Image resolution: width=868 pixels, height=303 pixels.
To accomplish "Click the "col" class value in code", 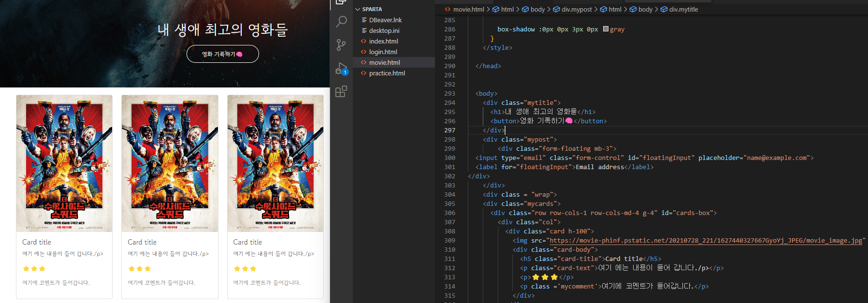I will coord(548,222).
